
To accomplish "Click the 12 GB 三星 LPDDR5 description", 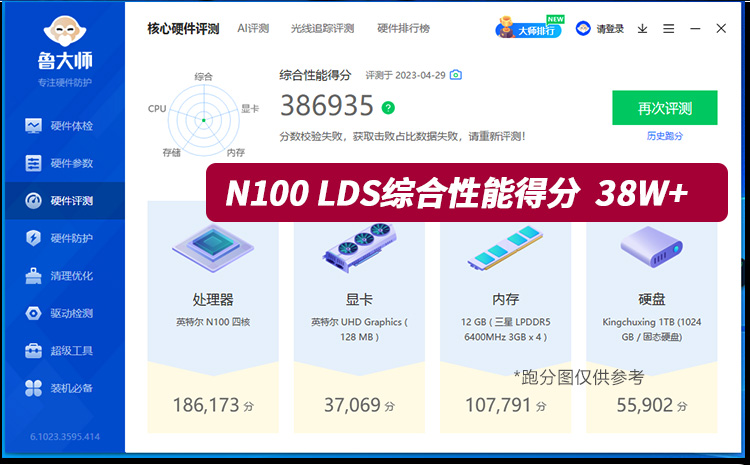I will (506, 329).
